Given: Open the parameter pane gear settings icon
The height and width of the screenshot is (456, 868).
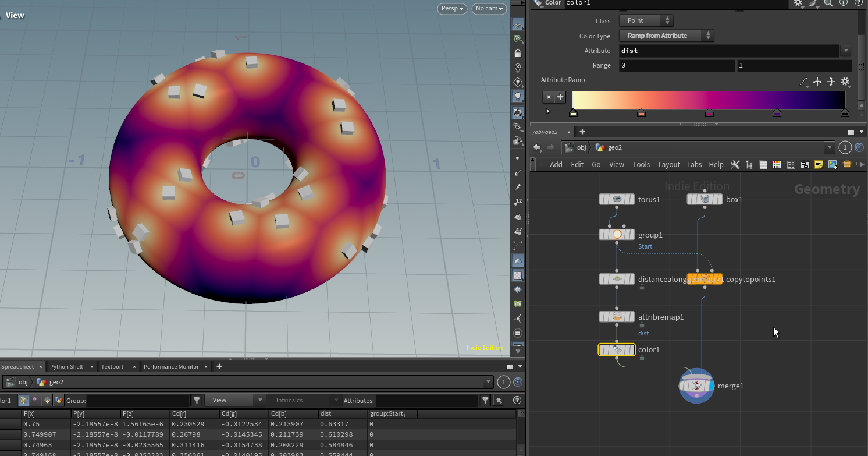Looking at the screenshot, I should point(798,3).
